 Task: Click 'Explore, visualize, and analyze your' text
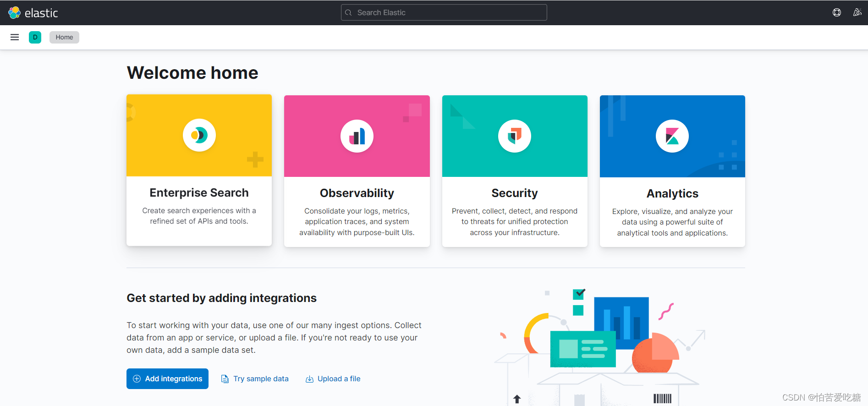point(672,211)
